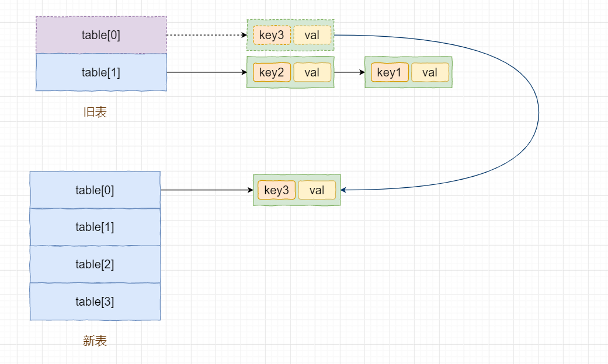The width and height of the screenshot is (608, 364).
Task: Select the dotted arrow from old table[0]
Action: coord(207,35)
